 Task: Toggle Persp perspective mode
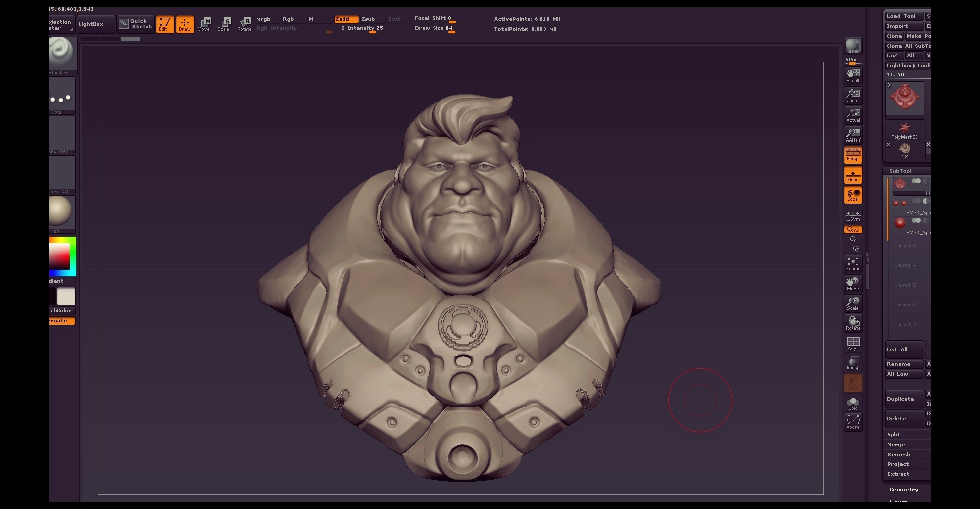853,155
